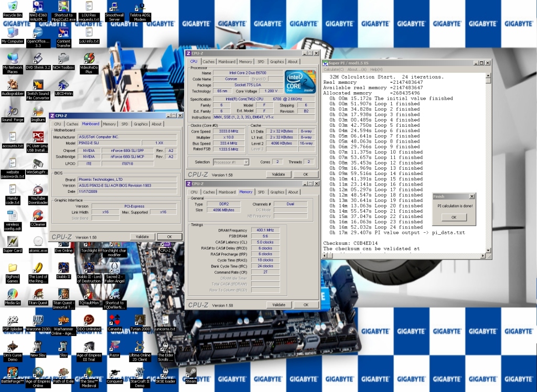537x392 pixels.
Task: Open the Warzone 2100 icon
Action: pyautogui.click(x=38, y=323)
